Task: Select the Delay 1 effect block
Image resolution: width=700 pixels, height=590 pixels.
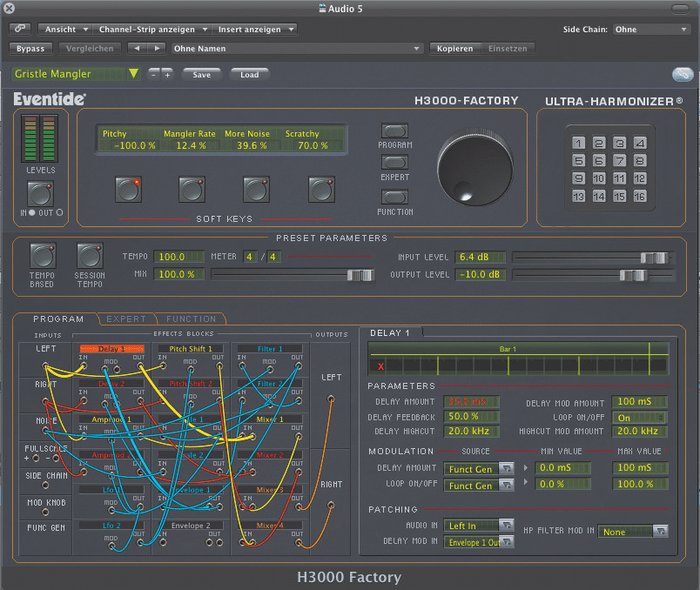Action: (111, 349)
